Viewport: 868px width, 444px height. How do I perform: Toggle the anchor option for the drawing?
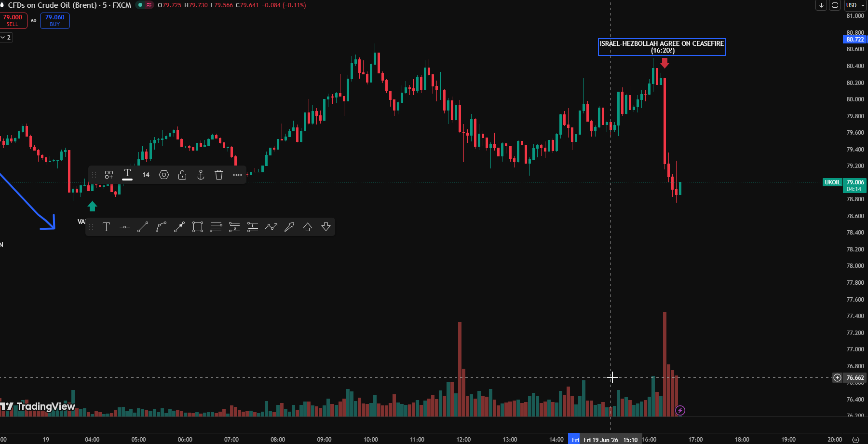201,175
